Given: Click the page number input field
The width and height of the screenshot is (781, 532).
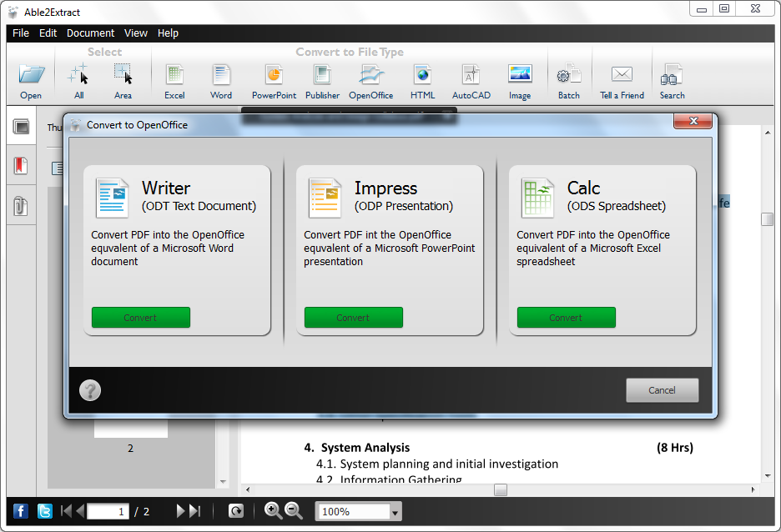Looking at the screenshot, I should 107,510.
